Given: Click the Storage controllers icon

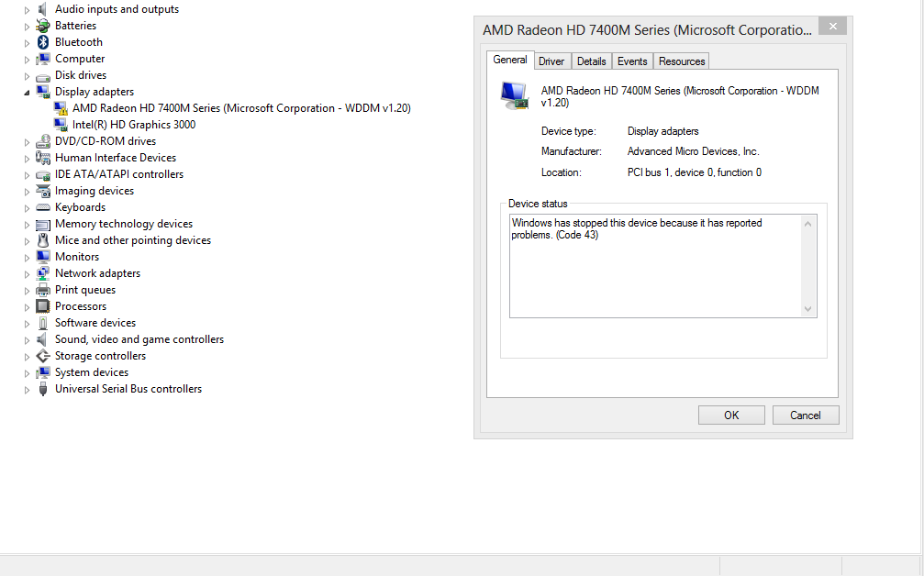Looking at the screenshot, I should (42, 356).
